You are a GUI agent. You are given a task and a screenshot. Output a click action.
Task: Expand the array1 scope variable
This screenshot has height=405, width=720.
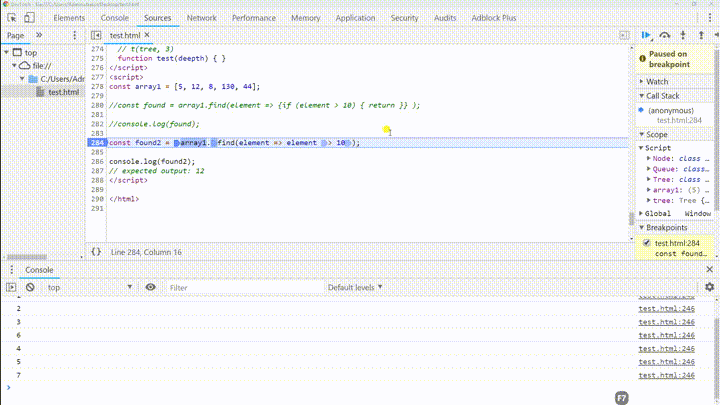(649, 190)
